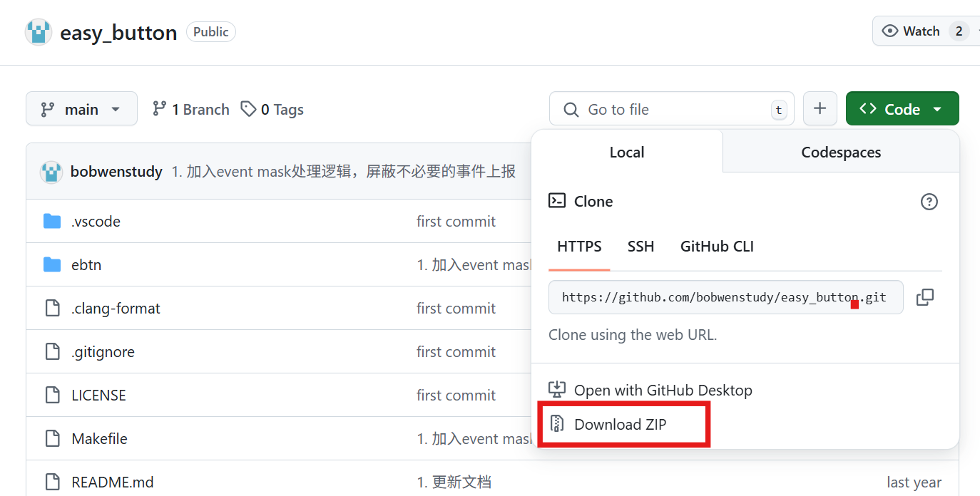Click the clone URL text field

(x=725, y=297)
